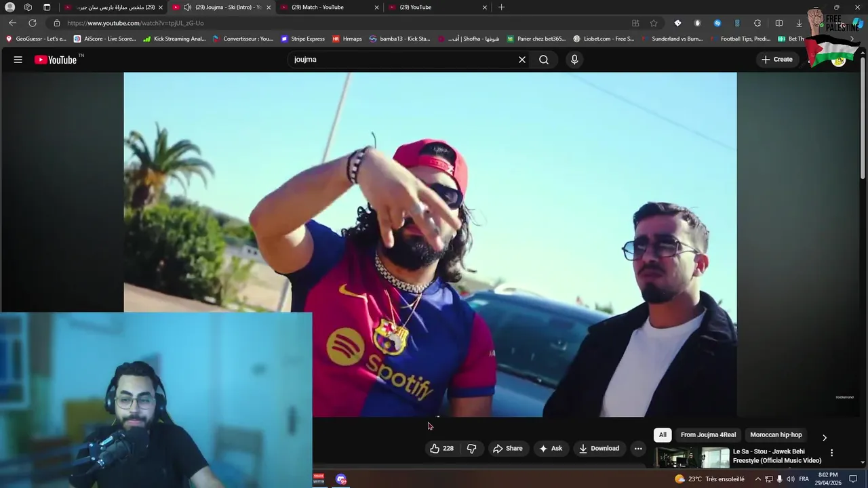Open the Shazam extension icon
The width and height of the screenshot is (868, 488).
(x=717, y=23)
